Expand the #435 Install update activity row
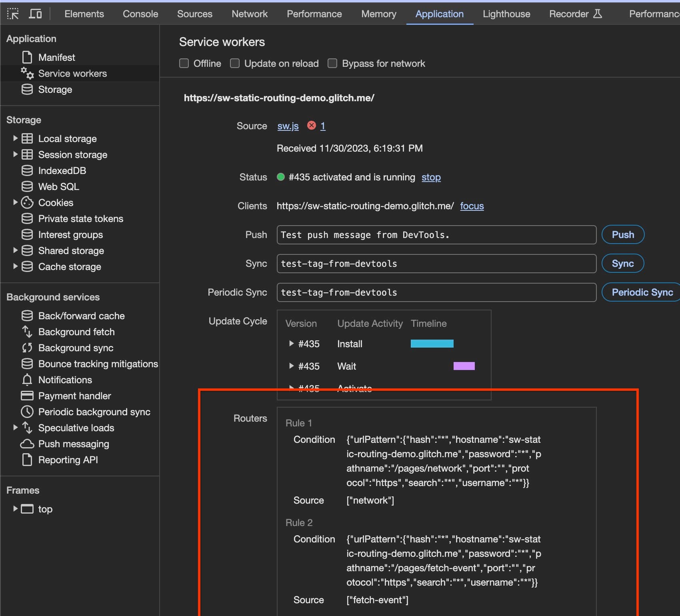The height and width of the screenshot is (616, 680). [x=291, y=344]
